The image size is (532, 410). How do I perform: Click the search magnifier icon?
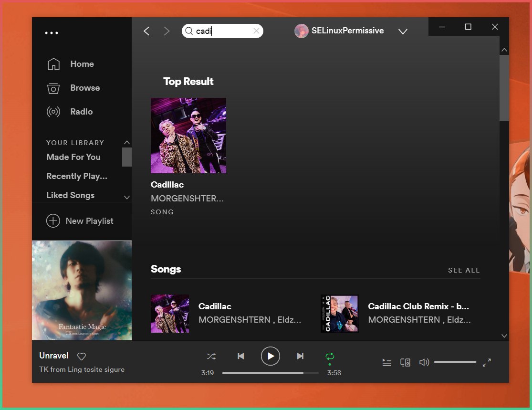189,31
